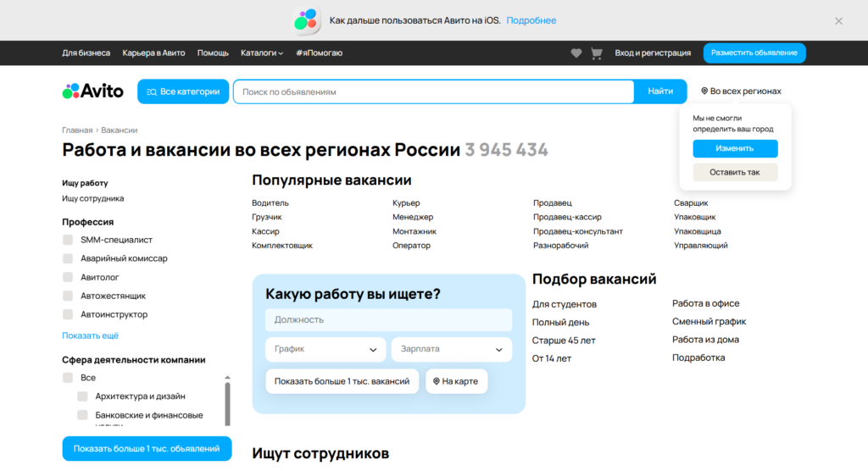Click the Найти search button
Screen dimensions: 868x471
click(660, 91)
